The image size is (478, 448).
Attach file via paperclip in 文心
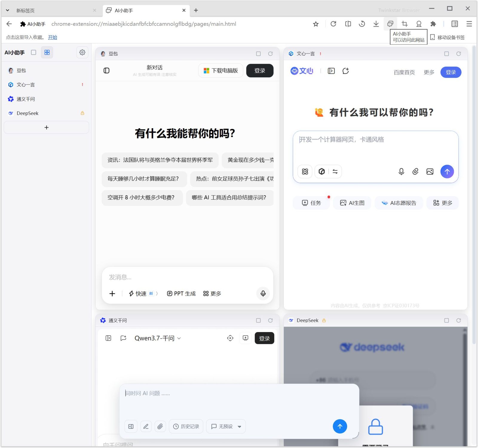[415, 172]
